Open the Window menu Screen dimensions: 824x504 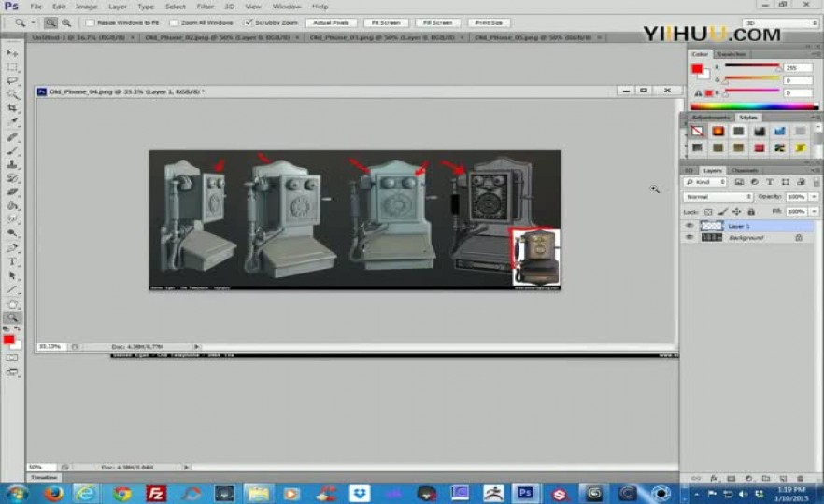287,7
